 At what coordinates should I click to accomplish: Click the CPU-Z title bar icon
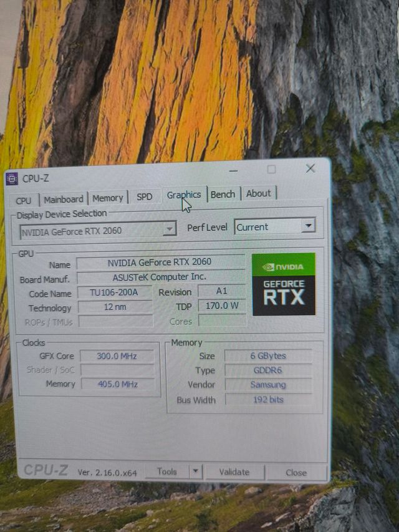[x=12, y=178]
